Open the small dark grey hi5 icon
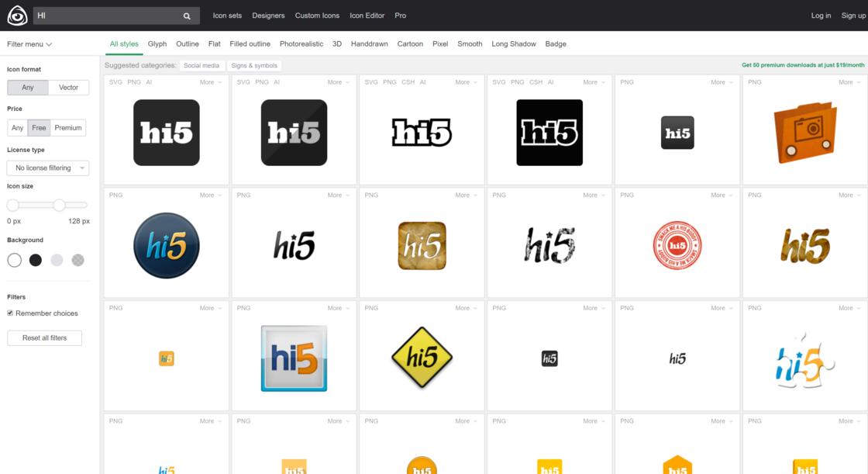 (x=677, y=133)
